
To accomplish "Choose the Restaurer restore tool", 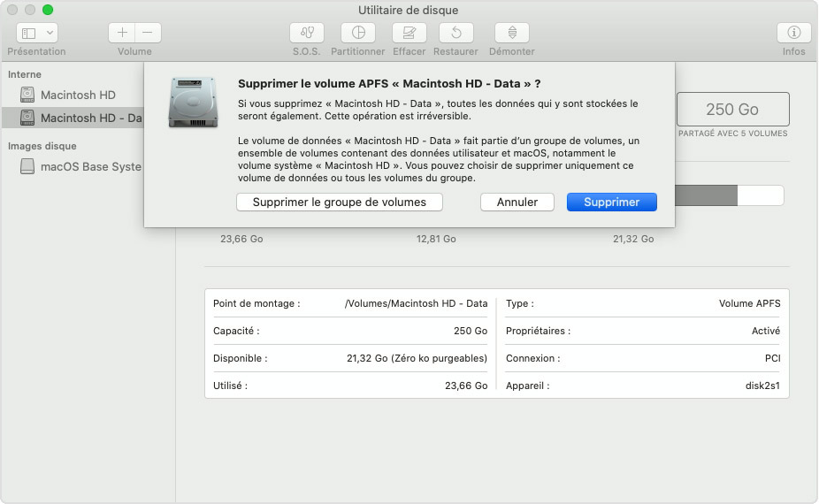I will [456, 33].
